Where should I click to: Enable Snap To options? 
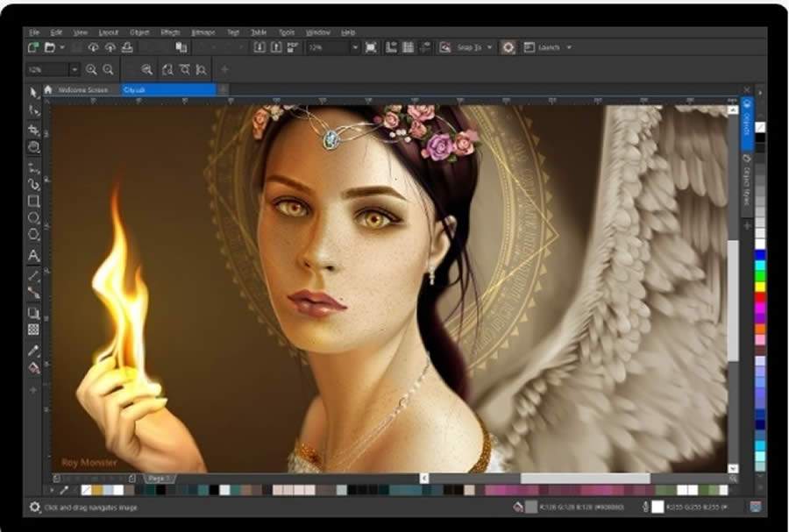(x=469, y=47)
